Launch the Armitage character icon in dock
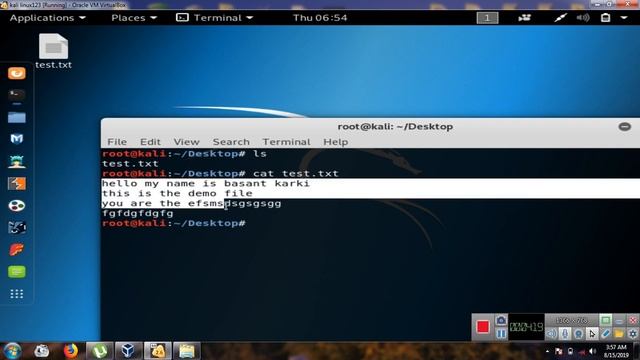 [x=17, y=162]
